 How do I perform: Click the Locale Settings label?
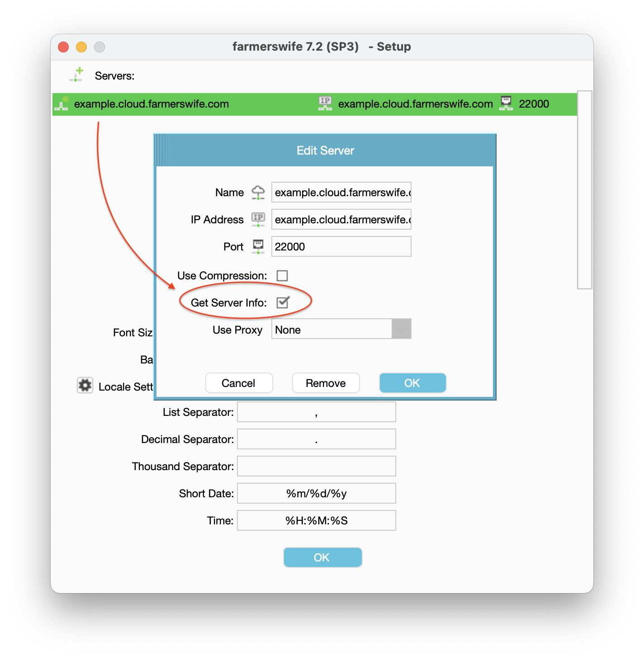click(126, 387)
